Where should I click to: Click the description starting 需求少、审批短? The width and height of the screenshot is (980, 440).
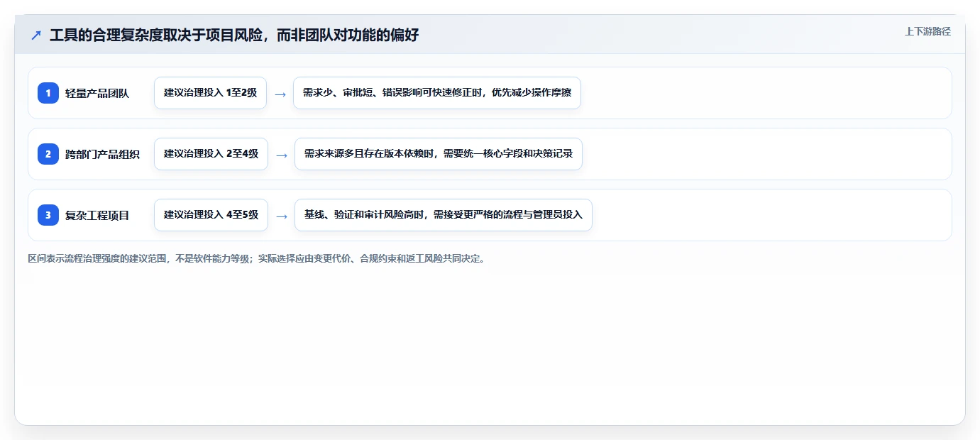point(437,93)
